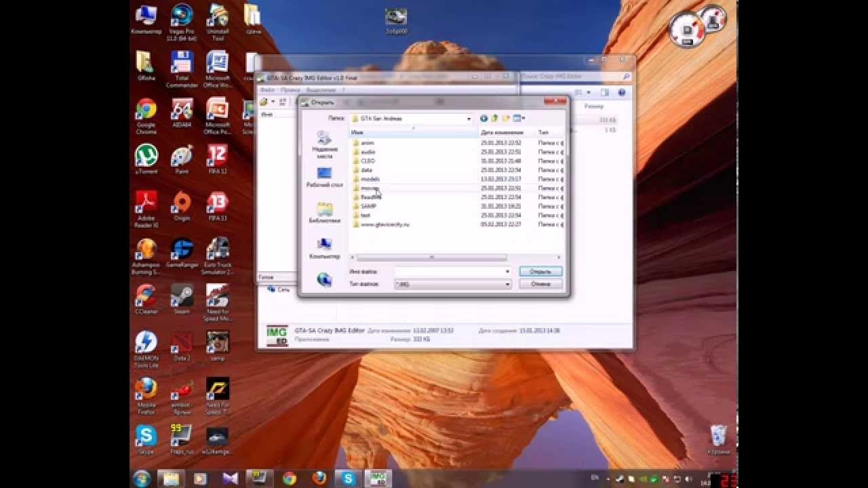Screen dimensions: 868x488
Task: Open the Mozilla Firefox desktop shortcut
Action: pos(146,396)
